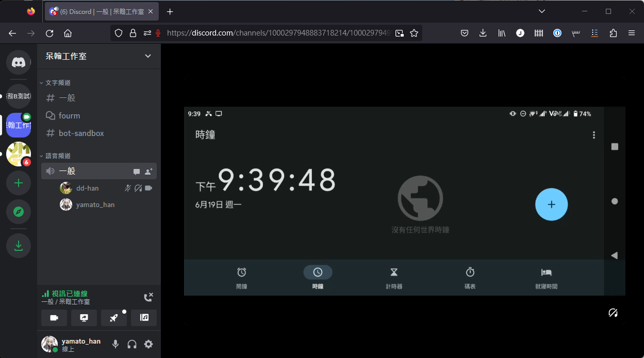644x358 pixels.
Task: Open the soundboard panel
Action: pyautogui.click(x=144, y=318)
